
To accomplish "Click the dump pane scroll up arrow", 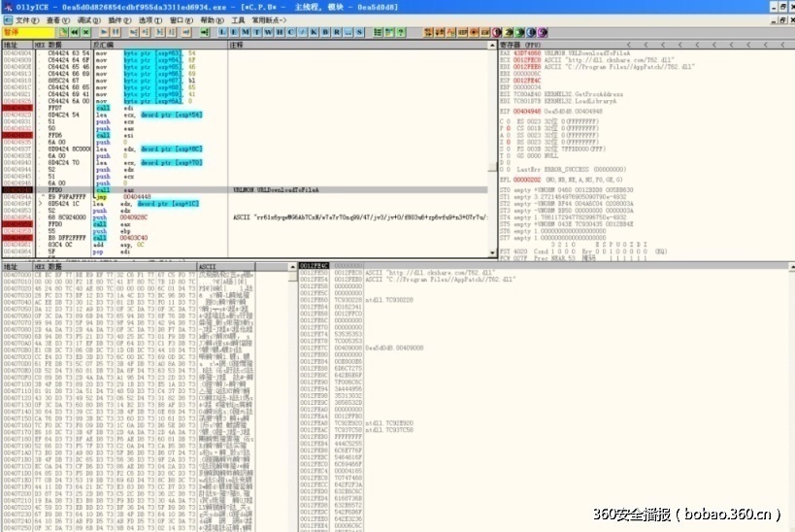I will click(x=292, y=267).
